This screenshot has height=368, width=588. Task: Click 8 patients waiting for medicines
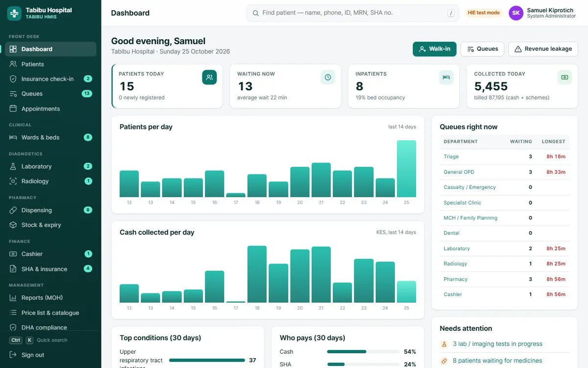[x=497, y=361]
